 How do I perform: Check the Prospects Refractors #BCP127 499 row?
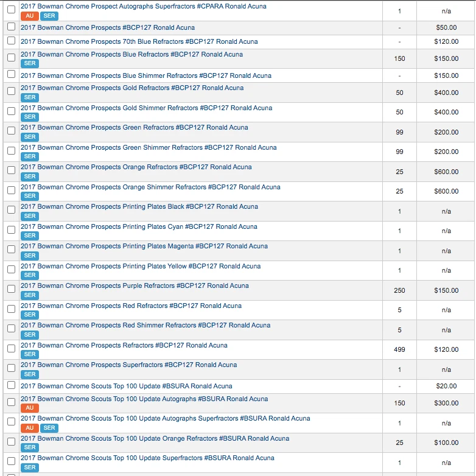point(11,348)
